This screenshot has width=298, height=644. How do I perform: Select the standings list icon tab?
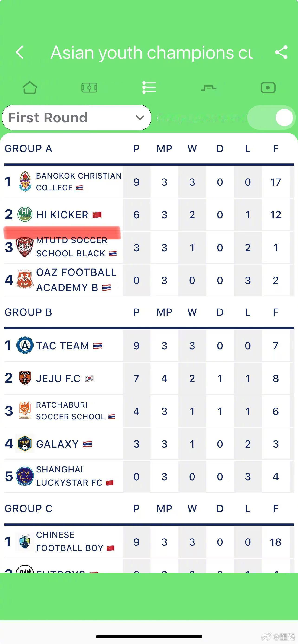point(149,88)
